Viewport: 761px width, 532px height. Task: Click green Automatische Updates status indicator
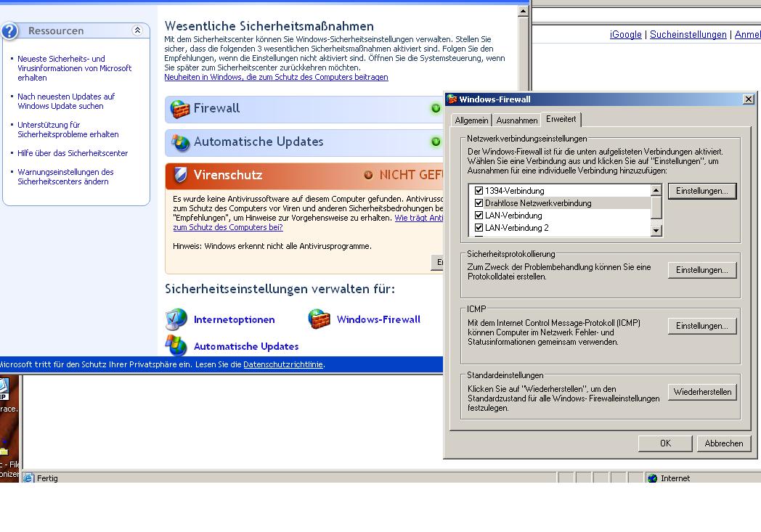[x=436, y=142]
